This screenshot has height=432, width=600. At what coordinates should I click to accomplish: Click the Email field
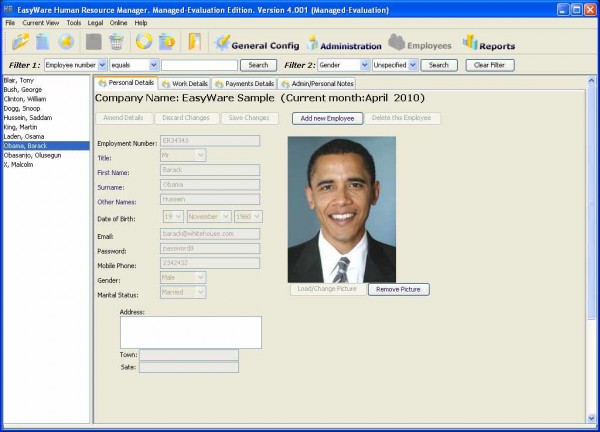click(x=210, y=234)
